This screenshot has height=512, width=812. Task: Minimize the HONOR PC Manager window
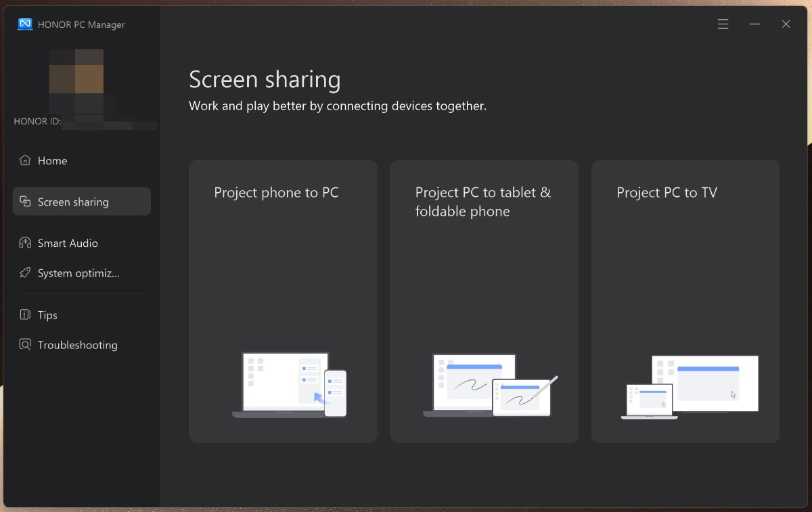pos(754,24)
